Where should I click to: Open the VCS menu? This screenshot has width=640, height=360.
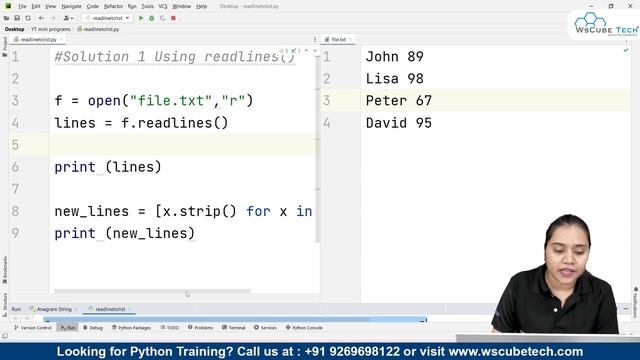[x=163, y=7]
